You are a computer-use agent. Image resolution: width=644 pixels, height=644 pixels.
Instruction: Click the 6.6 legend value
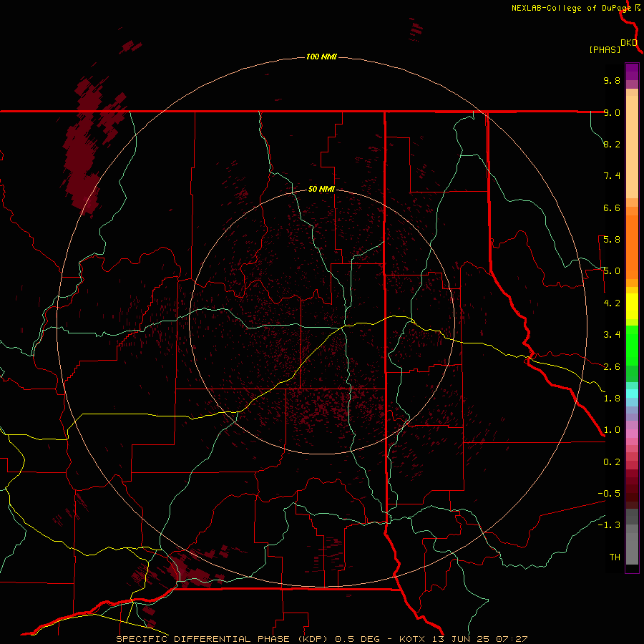[x=612, y=208]
